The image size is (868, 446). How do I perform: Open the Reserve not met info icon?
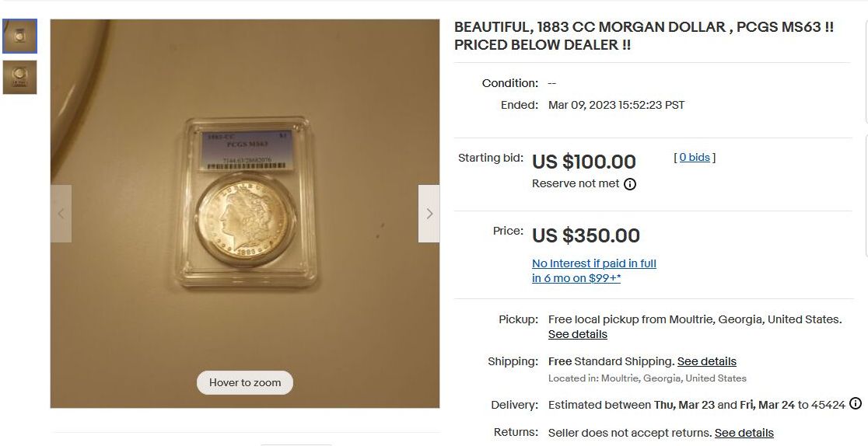click(630, 184)
